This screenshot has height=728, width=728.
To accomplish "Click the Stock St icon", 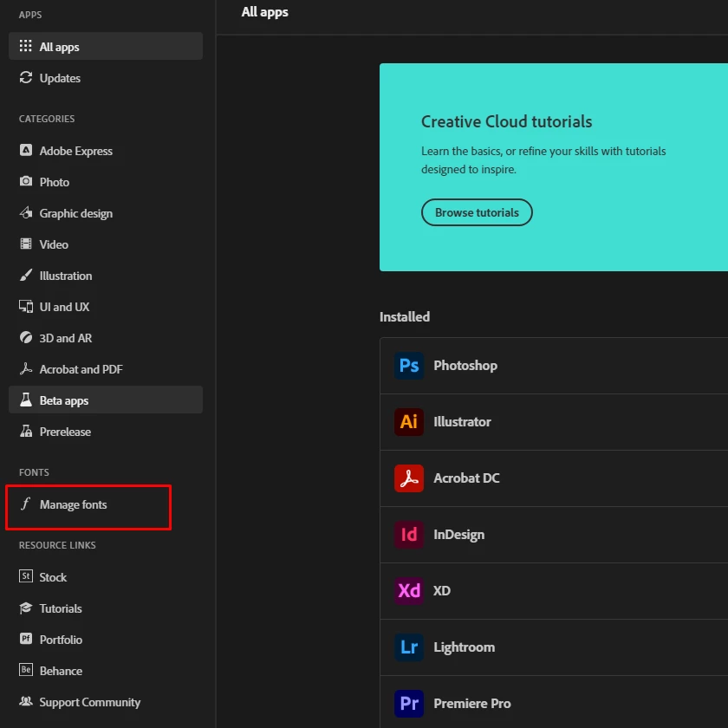I will click(26, 576).
